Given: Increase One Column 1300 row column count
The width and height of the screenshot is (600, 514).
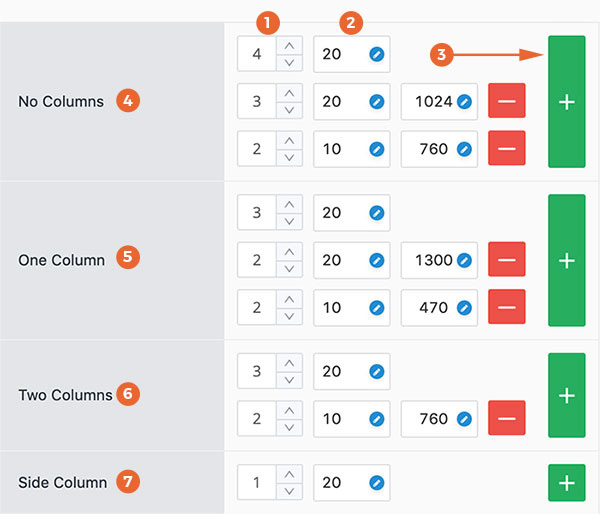Looking at the screenshot, I should click(289, 252).
